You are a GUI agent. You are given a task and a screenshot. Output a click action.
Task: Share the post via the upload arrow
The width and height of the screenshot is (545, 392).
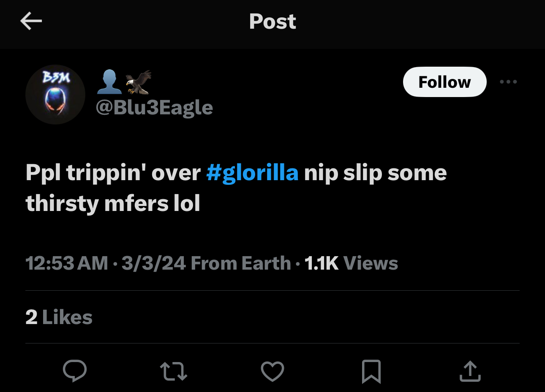coord(470,371)
